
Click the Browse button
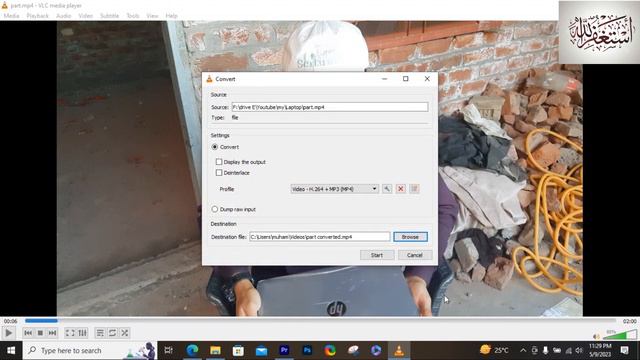point(410,237)
